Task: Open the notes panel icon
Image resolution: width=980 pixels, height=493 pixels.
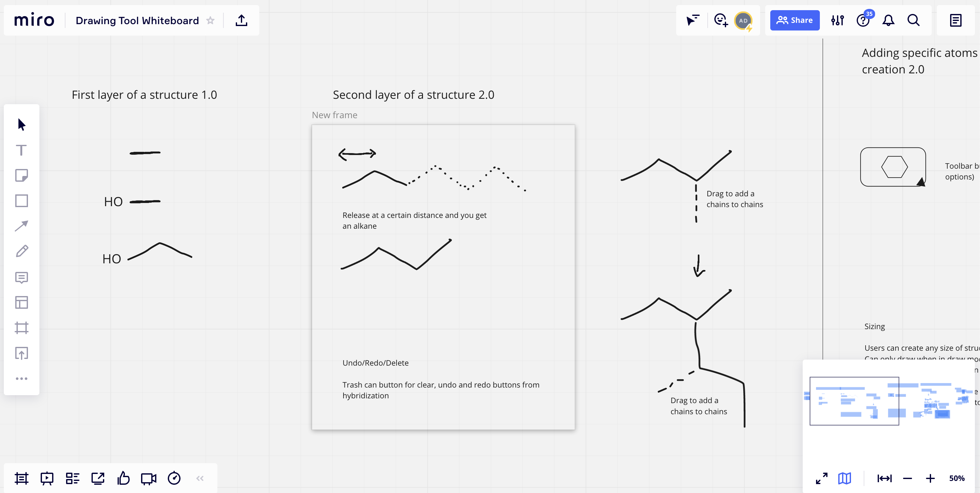Action: pos(956,20)
